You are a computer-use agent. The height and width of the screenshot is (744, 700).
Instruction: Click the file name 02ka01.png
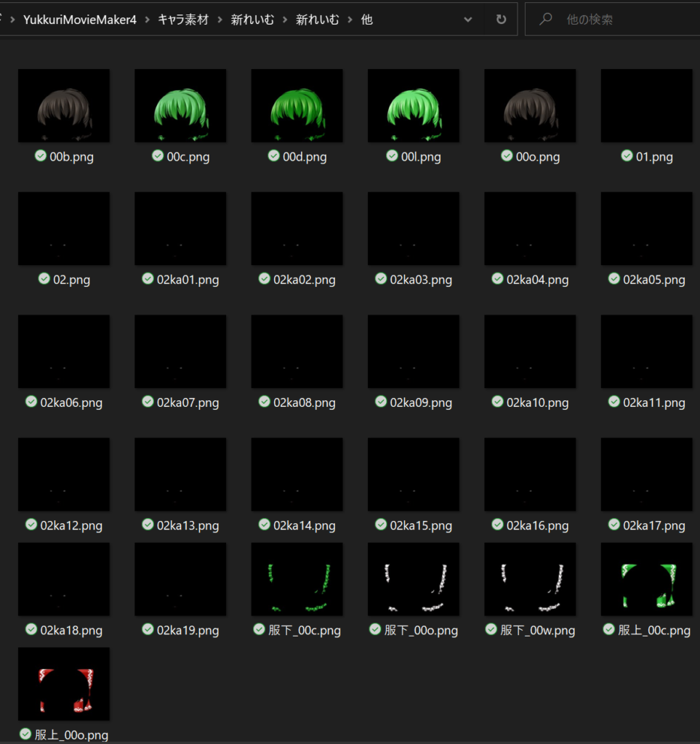[x=188, y=280]
